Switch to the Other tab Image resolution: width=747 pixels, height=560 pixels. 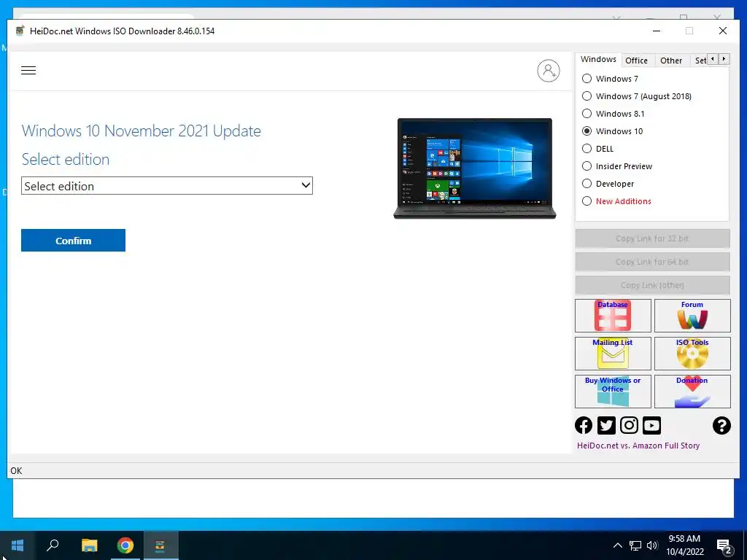pos(671,61)
